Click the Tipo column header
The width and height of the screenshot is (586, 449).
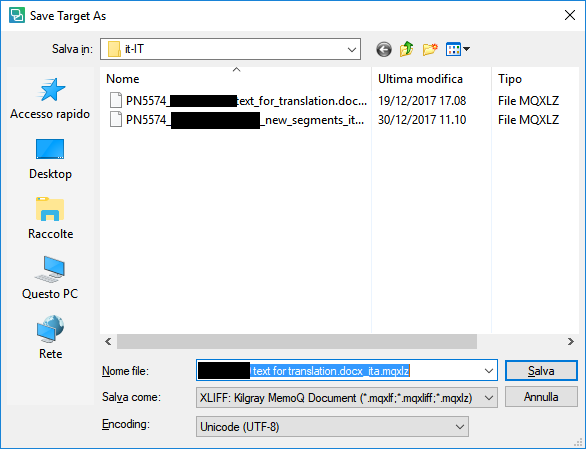click(535, 79)
